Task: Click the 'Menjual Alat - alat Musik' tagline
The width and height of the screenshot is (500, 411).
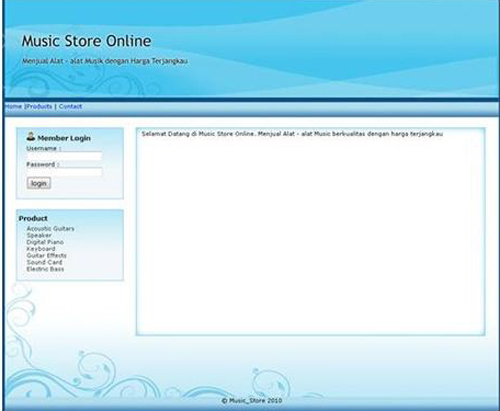Action: coord(105,61)
